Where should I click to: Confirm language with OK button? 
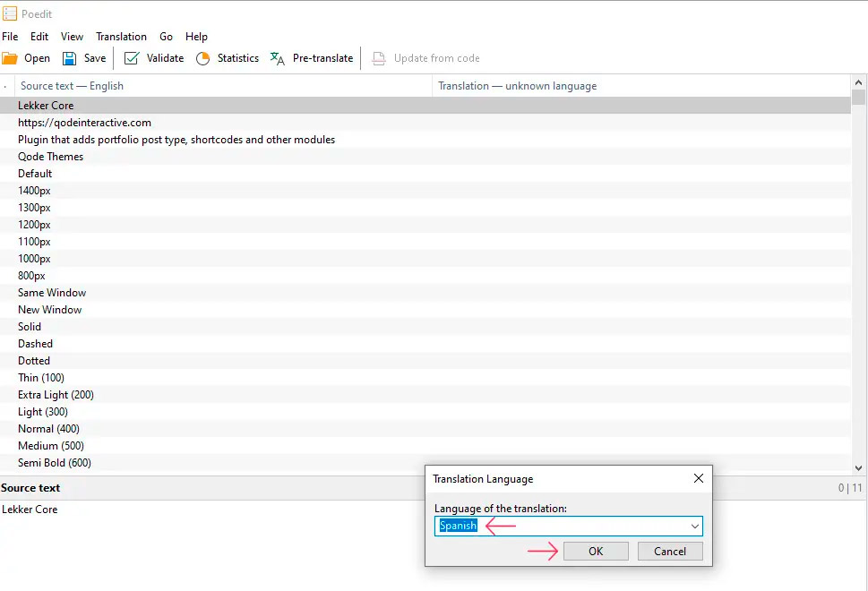[x=596, y=552]
